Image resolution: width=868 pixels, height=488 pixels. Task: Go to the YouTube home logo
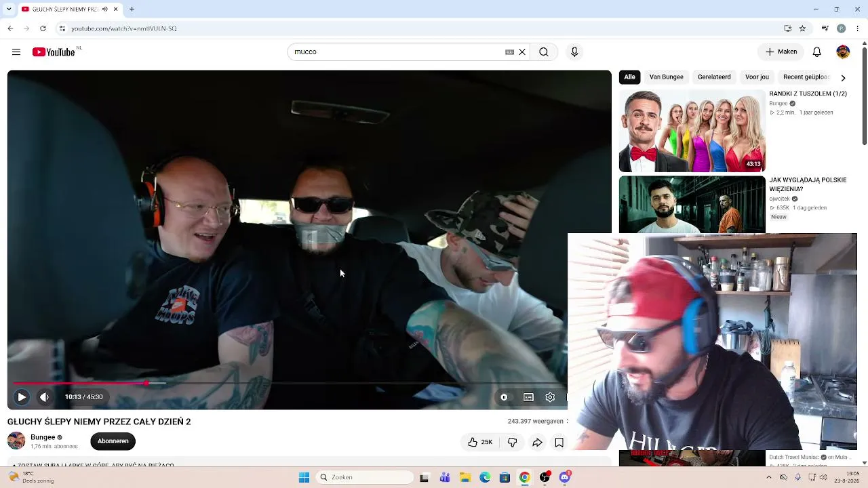click(x=54, y=52)
